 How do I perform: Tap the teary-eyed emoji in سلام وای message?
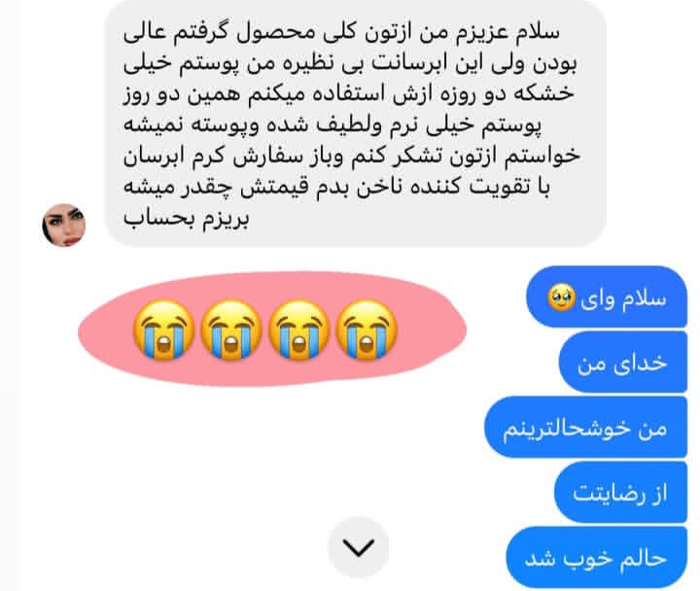[x=561, y=298]
